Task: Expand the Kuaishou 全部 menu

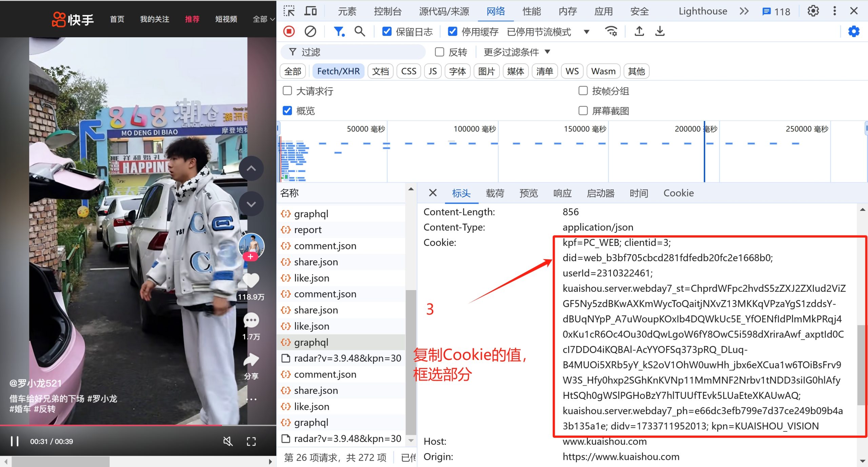Action: pyautogui.click(x=264, y=19)
